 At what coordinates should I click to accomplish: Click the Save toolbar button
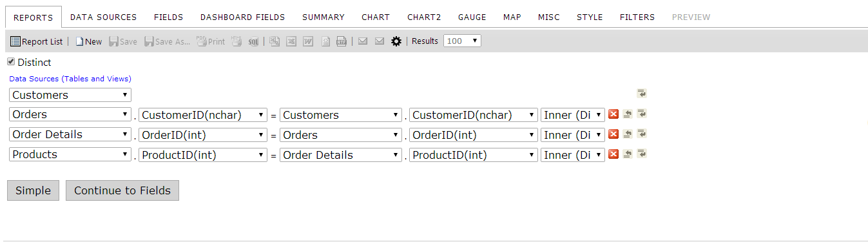(x=122, y=41)
